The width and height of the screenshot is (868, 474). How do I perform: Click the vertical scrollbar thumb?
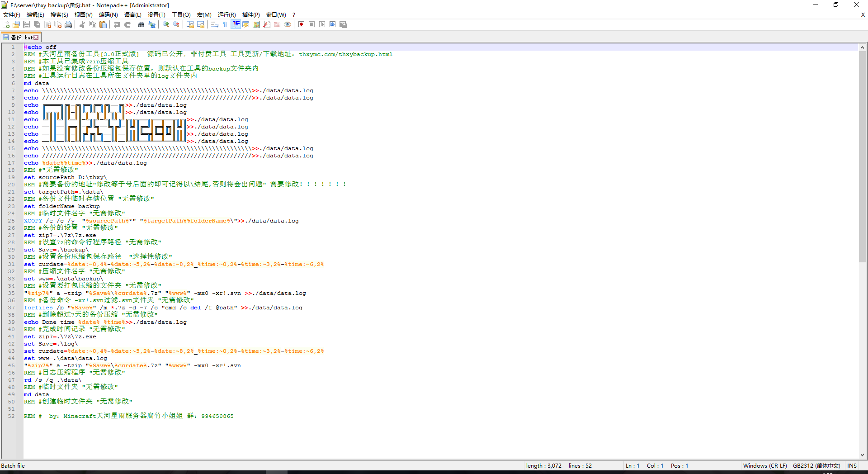point(862,156)
